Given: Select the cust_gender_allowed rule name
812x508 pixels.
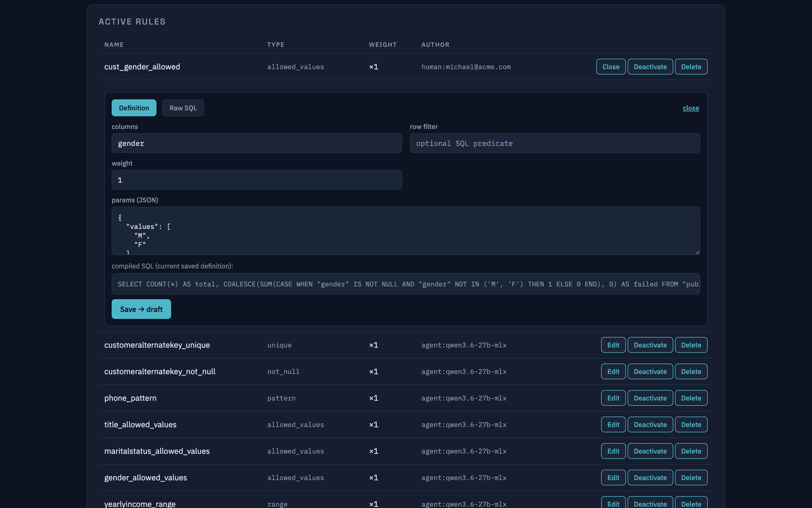Looking at the screenshot, I should pos(142,67).
